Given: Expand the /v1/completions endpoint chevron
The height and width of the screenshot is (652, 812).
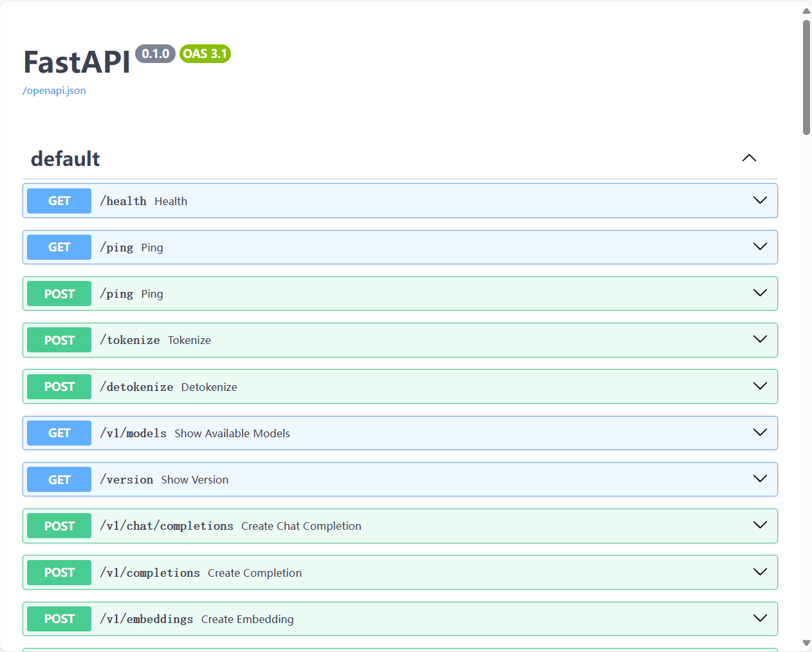Looking at the screenshot, I should tap(760, 572).
